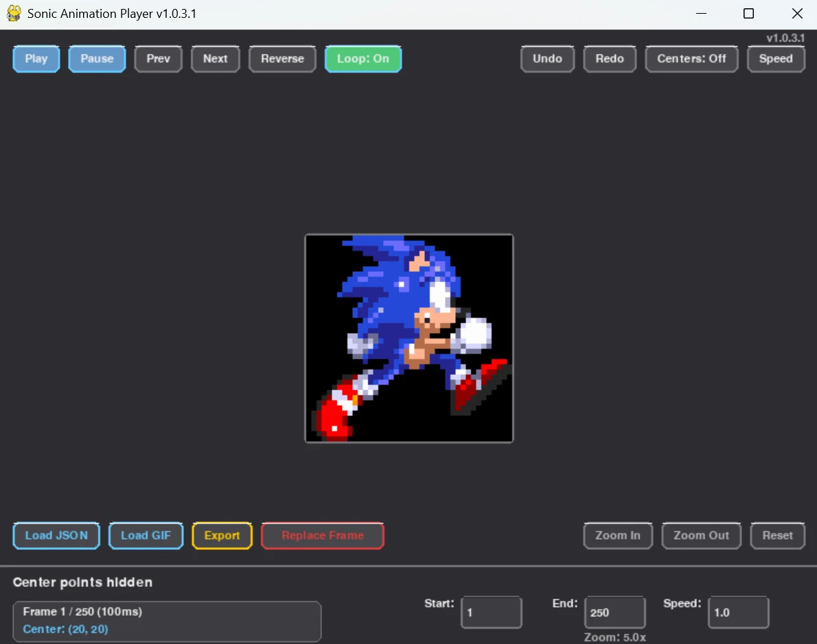Click the Sonic sprite preview frame
Image resolution: width=817 pixels, height=644 pixels.
coord(409,338)
